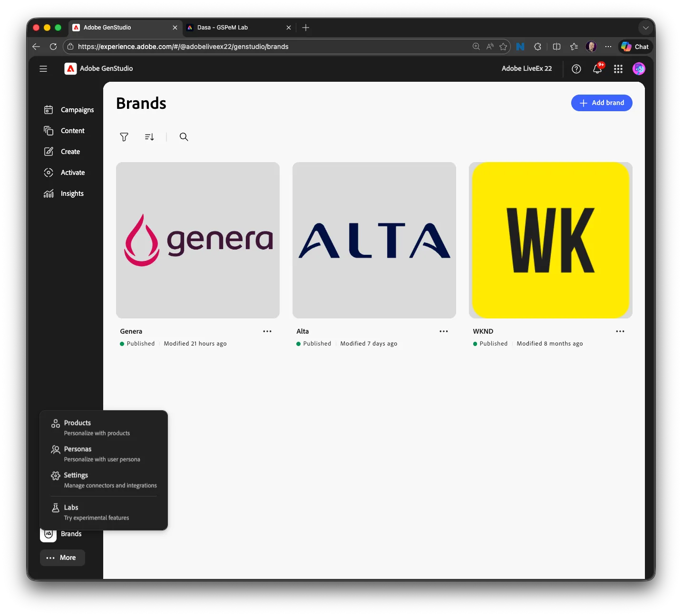
Task: Open more actions for WKND brand
Action: click(620, 331)
